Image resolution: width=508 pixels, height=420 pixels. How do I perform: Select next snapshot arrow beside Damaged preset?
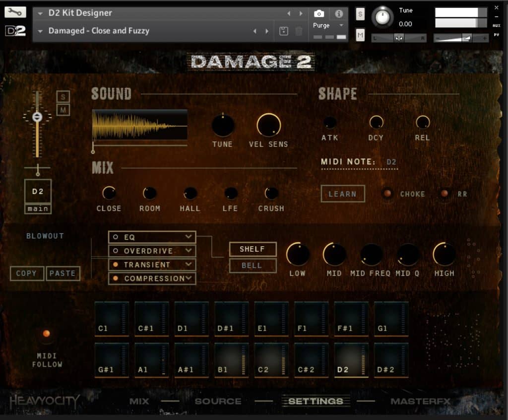coord(267,31)
